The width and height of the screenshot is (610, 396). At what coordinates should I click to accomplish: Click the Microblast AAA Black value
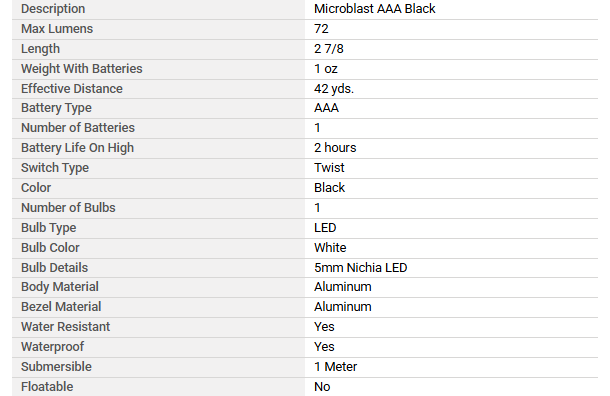point(375,9)
